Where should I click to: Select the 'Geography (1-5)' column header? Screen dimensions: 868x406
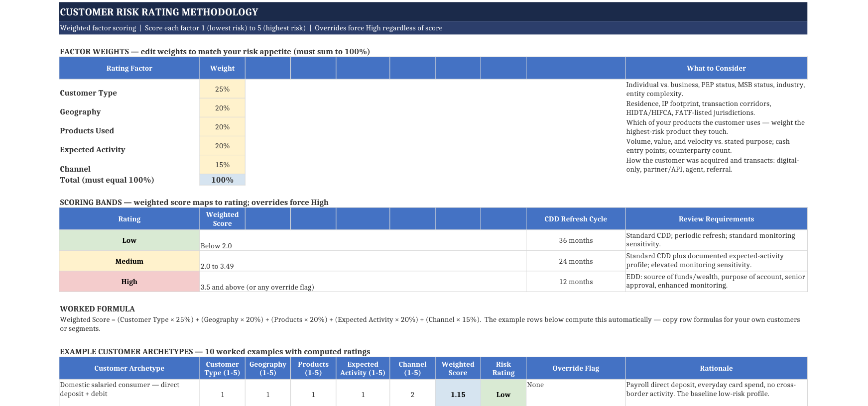[x=268, y=368]
